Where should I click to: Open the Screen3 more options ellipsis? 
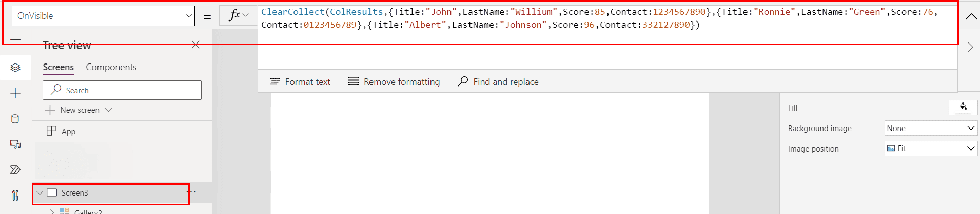(191, 192)
